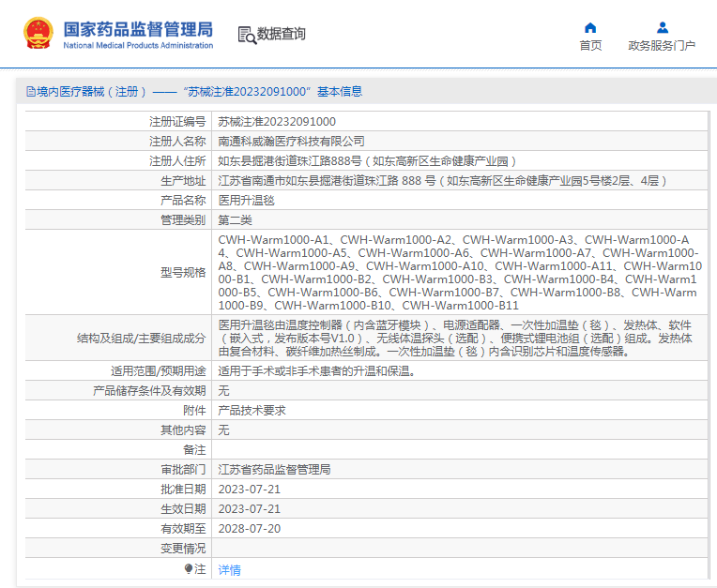Select product name 医用升温毯
The height and width of the screenshot is (588, 717).
pyautogui.click(x=246, y=200)
